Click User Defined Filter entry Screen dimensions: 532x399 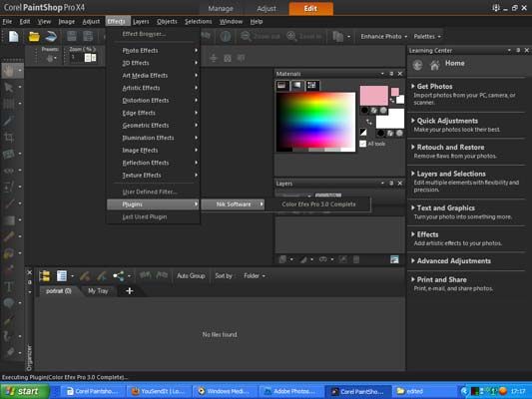[x=150, y=192]
